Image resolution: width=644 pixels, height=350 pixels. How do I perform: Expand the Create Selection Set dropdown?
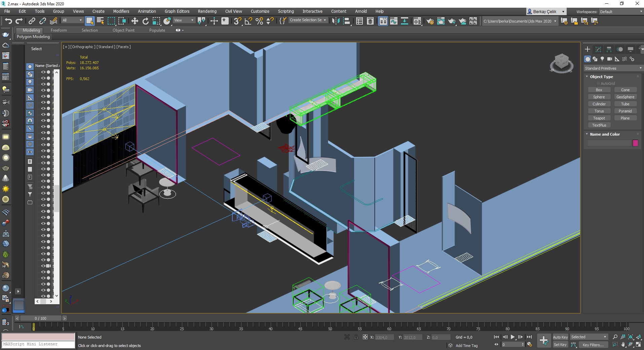click(325, 20)
